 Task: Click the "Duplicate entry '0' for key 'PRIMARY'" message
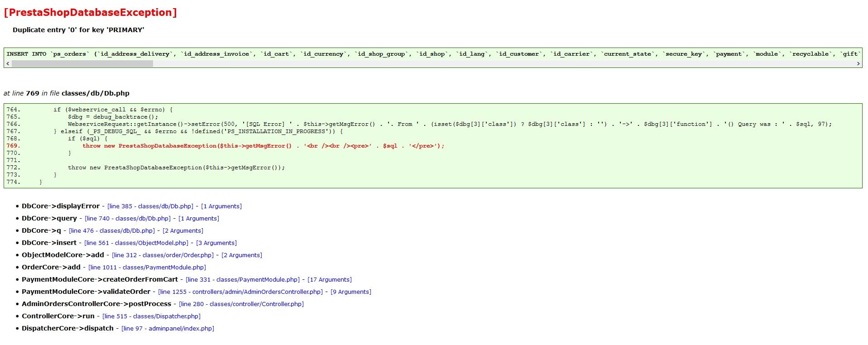coord(78,30)
